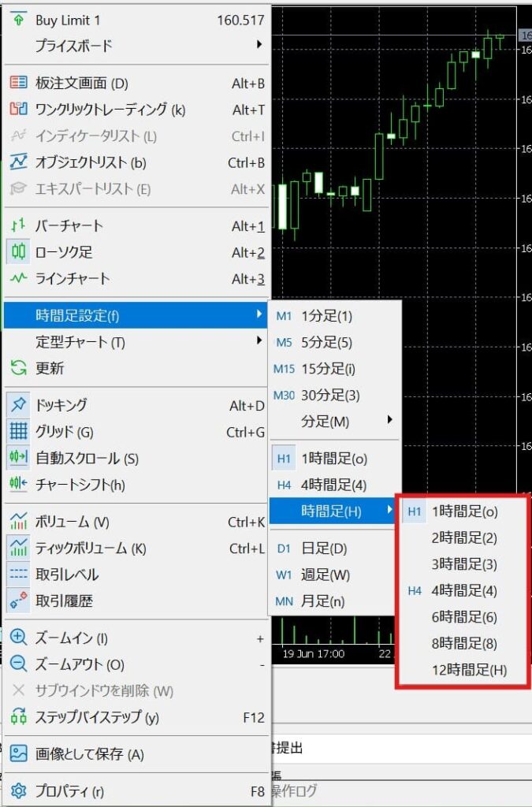
Task: Choose 週足(W) timeframe
Action: (x=334, y=575)
